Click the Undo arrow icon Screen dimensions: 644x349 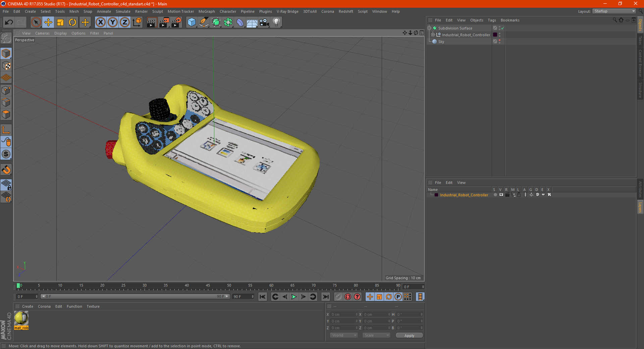9,22
